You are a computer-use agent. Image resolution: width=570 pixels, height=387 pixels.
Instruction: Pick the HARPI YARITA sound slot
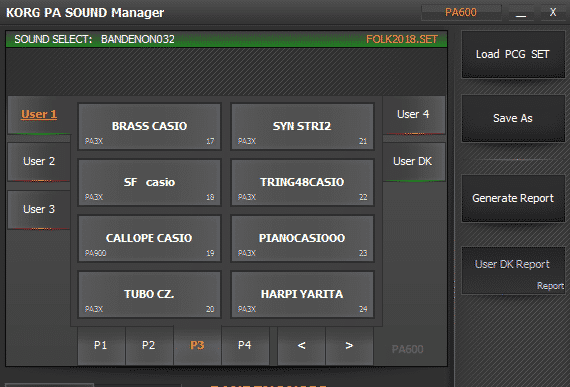tap(302, 294)
